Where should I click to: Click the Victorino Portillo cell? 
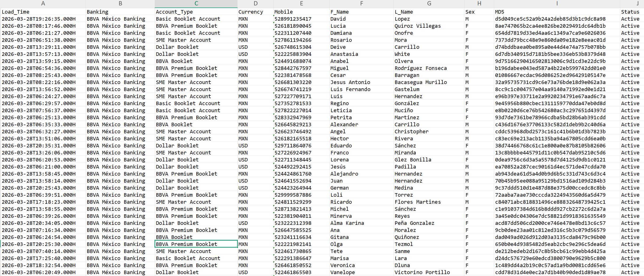[x=429, y=272]
